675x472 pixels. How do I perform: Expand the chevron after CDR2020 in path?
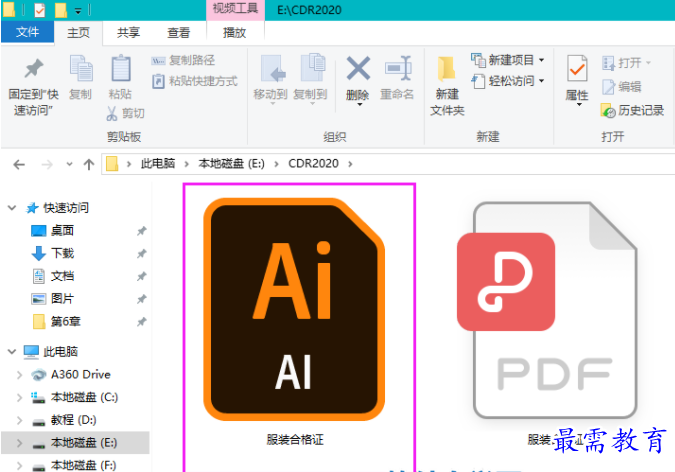350,164
